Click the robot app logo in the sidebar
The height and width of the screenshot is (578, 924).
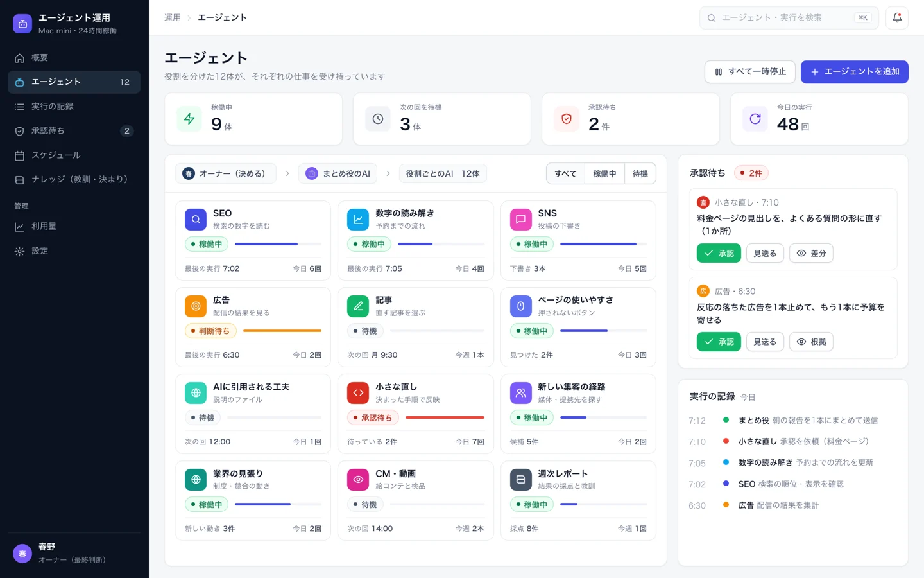22,24
